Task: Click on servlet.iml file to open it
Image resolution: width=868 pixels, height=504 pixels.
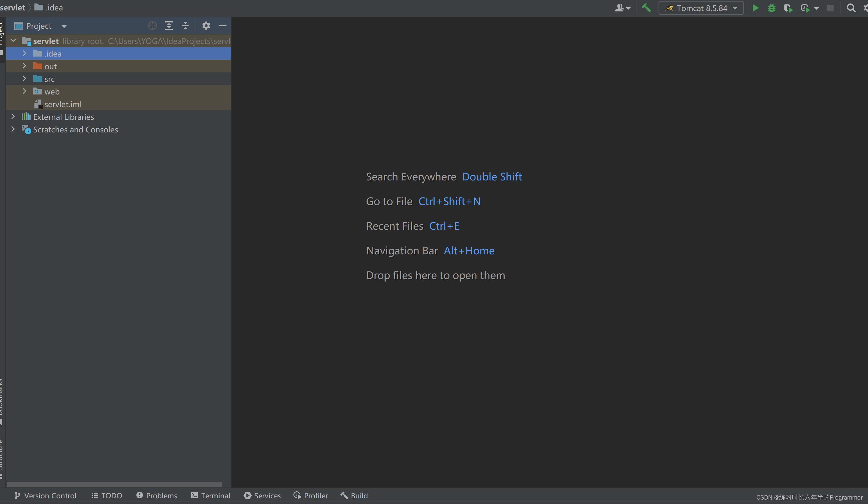Action: [62, 104]
